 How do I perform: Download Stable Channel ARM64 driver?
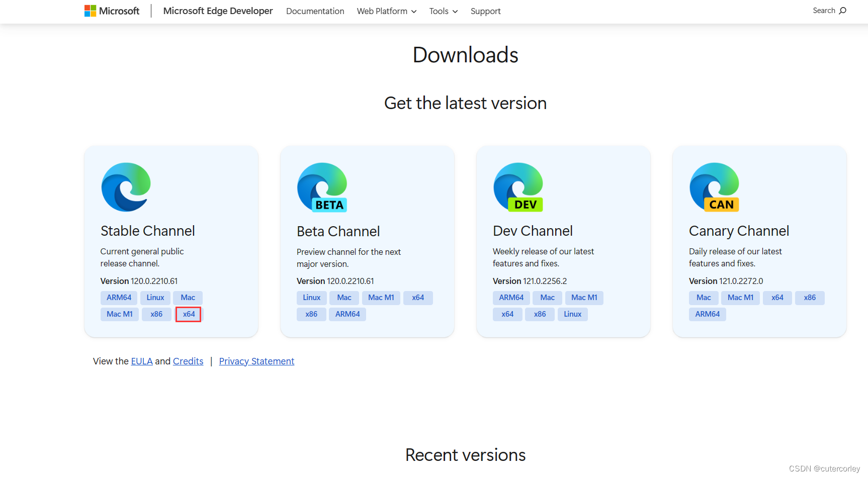[119, 298]
